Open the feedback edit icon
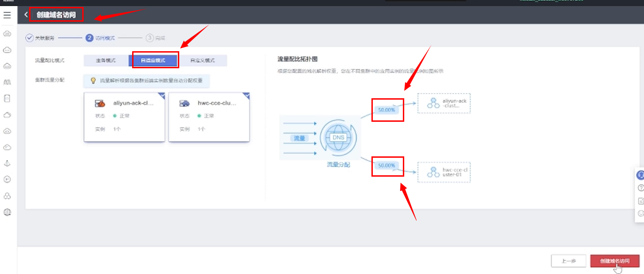The width and height of the screenshot is (644, 274). [x=641, y=201]
